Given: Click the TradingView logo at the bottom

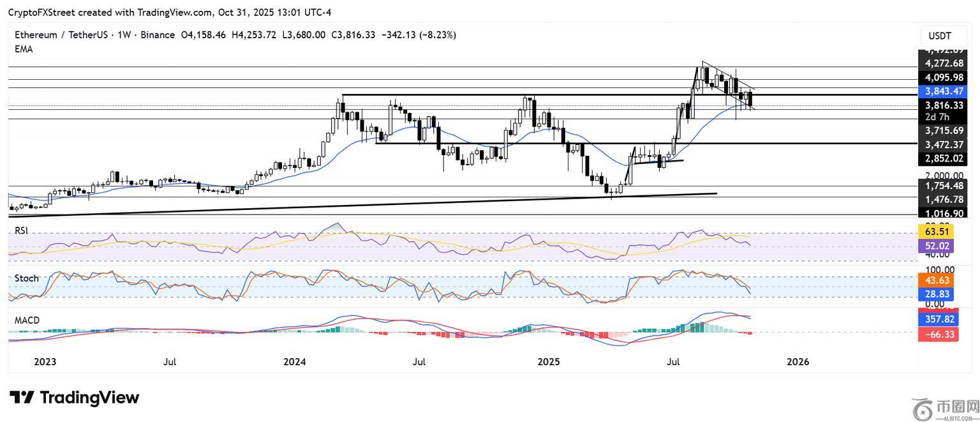Looking at the screenshot, I should [x=74, y=398].
